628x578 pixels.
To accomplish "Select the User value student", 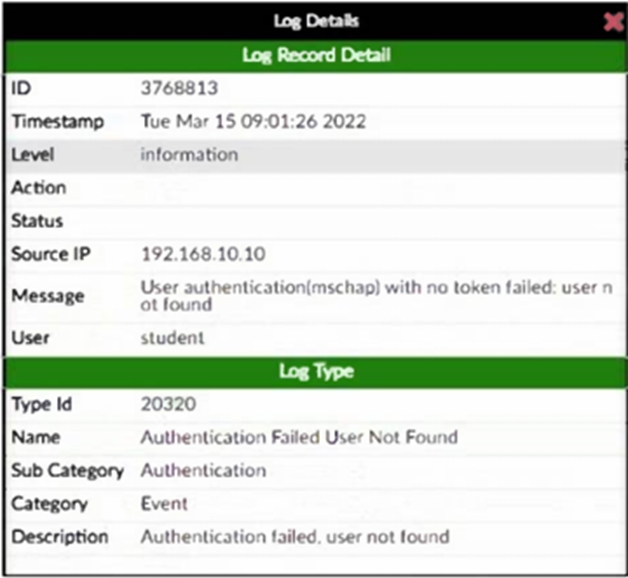I will pyautogui.click(x=173, y=338).
